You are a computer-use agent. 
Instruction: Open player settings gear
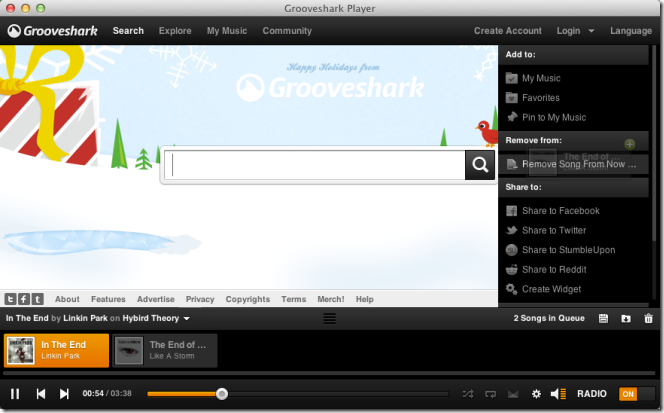pyautogui.click(x=536, y=394)
